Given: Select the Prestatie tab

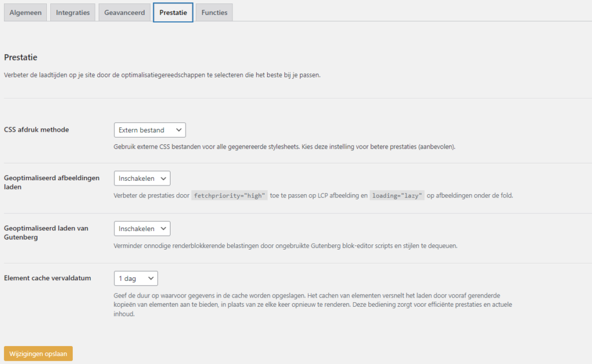Looking at the screenshot, I should point(173,13).
